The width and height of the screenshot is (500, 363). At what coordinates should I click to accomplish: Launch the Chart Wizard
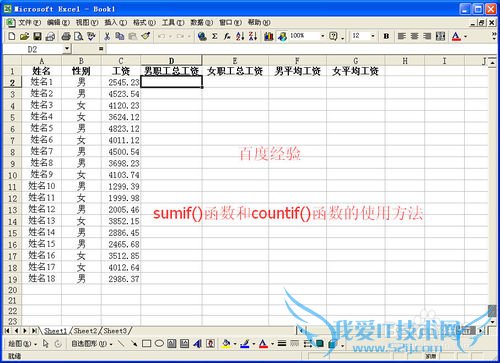click(x=269, y=36)
